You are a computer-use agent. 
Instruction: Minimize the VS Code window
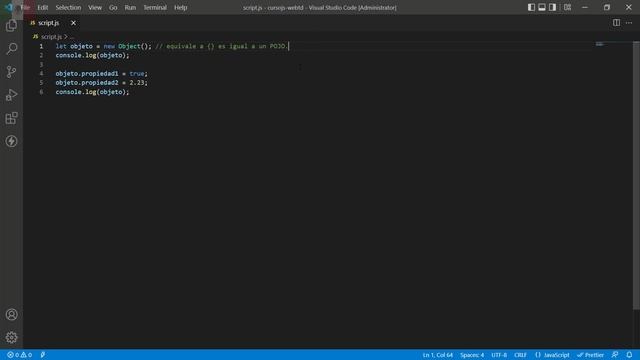tap(585, 7)
